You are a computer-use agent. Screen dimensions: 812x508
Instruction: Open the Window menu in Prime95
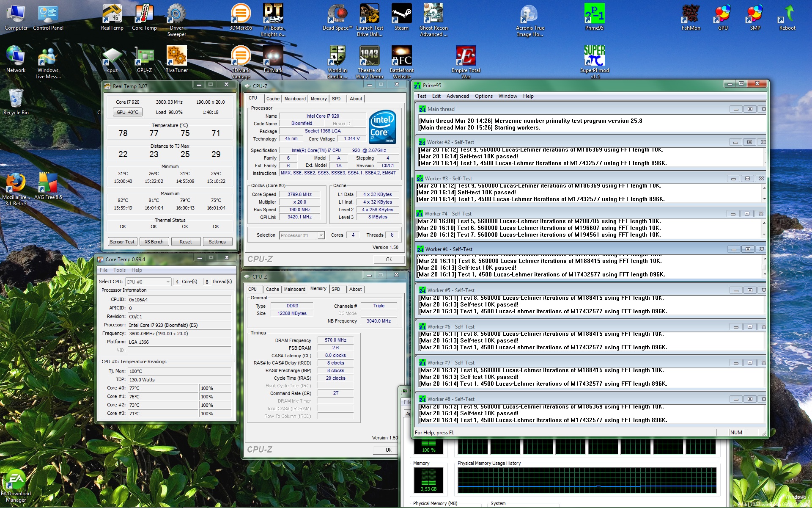pos(507,96)
